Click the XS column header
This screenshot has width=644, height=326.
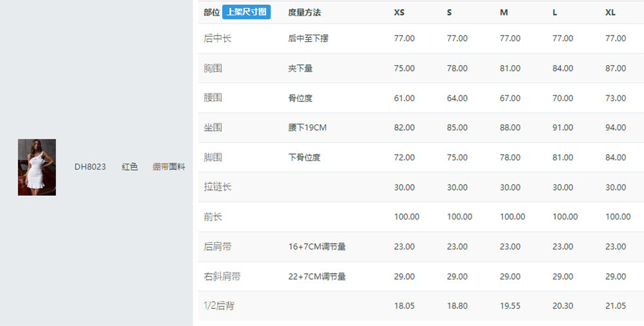[399, 12]
